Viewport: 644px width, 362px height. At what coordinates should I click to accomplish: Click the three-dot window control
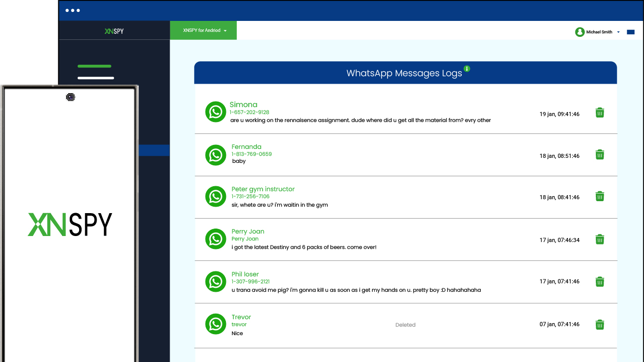pos(73,10)
